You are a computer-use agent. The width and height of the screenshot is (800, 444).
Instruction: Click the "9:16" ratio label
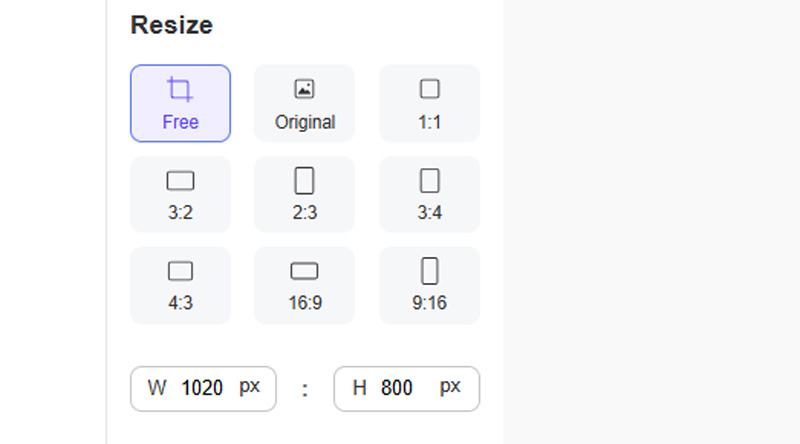[x=430, y=303]
